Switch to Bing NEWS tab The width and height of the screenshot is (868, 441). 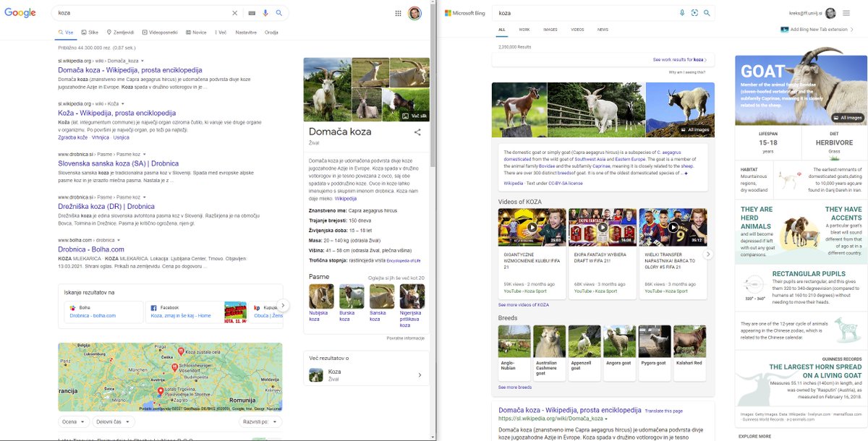[603, 30]
